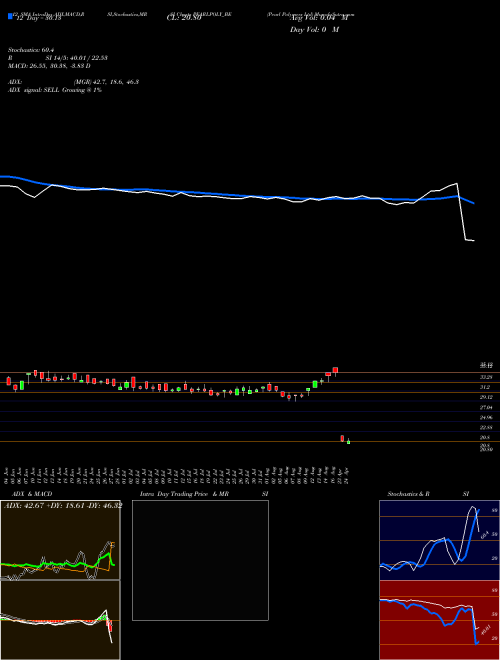
Task: Click the 'ADX & MACD' panel heading
Action: [32, 494]
